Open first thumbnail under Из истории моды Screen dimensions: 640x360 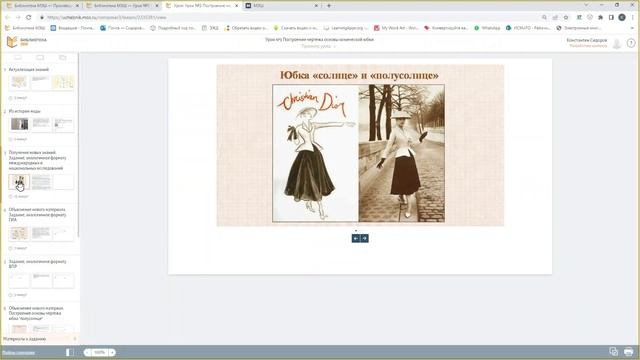[19, 124]
